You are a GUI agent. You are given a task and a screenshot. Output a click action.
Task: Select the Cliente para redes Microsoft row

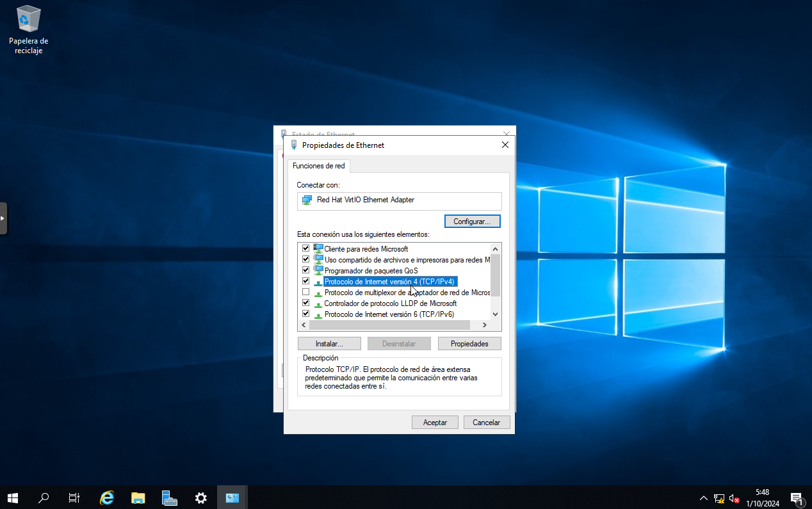coord(366,248)
